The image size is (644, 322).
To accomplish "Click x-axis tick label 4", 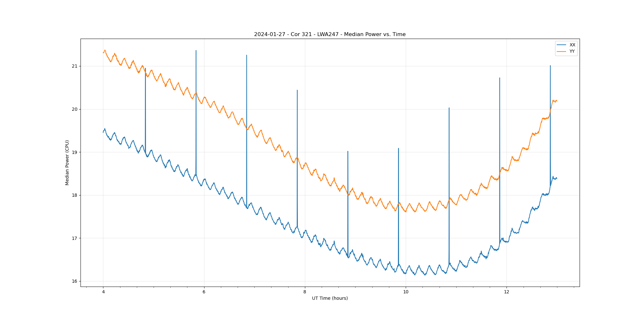I will click(x=103, y=292).
